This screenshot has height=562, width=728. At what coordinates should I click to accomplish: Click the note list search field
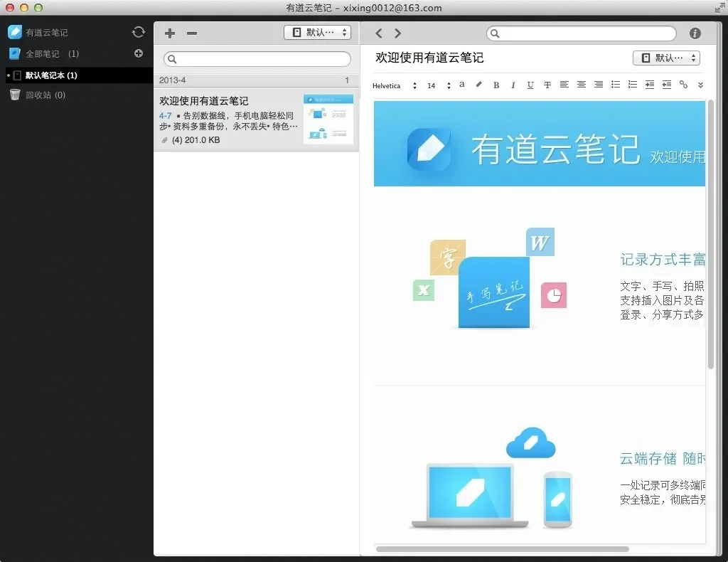coord(256,58)
